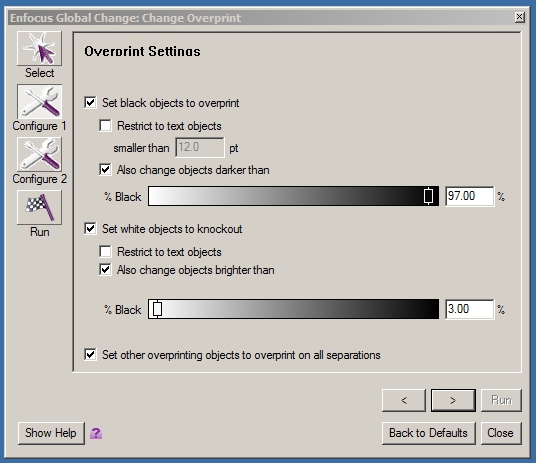Toggle Also change objects brighter than
Image resolution: width=536 pixels, height=463 pixels.
coord(105,269)
